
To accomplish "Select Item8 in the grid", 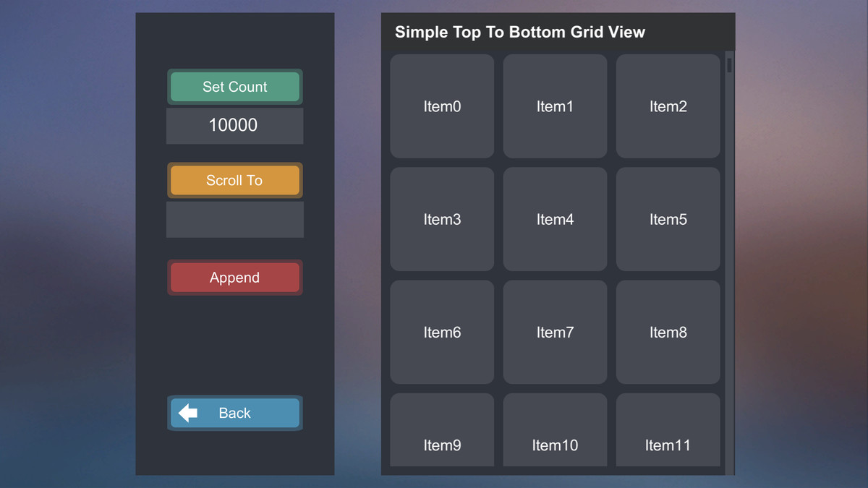I will pyautogui.click(x=668, y=332).
